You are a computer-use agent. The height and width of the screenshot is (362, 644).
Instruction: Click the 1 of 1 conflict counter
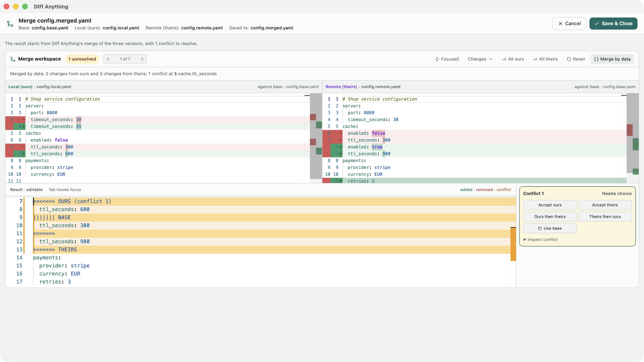125,59
